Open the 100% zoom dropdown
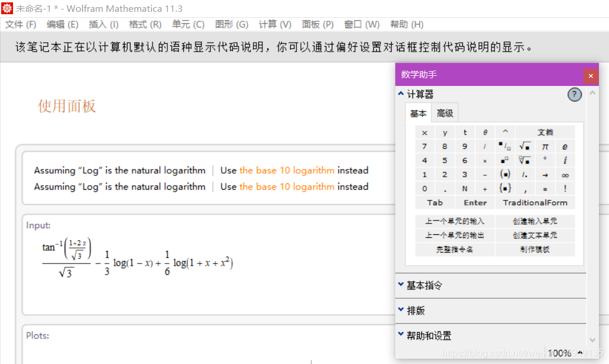 [x=564, y=353]
